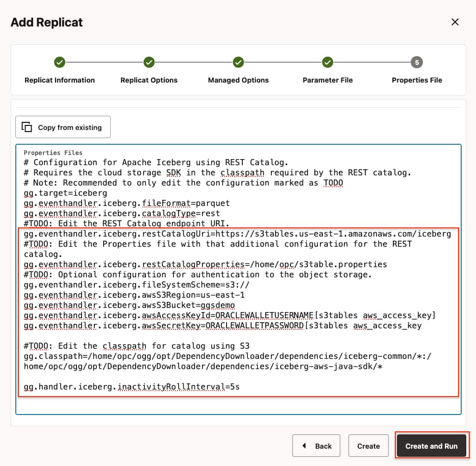Click the comment '# Note: Recommended to only edit'
Screen dimensions: 476x466
coord(183,183)
